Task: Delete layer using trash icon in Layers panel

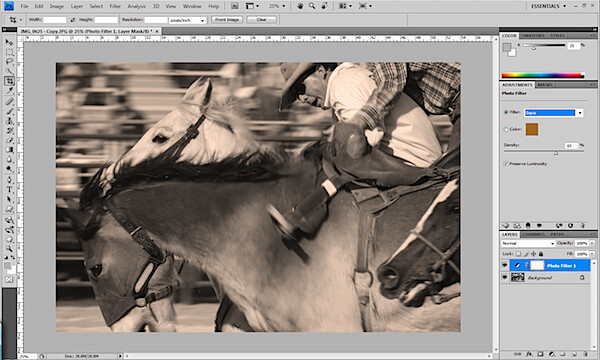Action: [x=586, y=354]
